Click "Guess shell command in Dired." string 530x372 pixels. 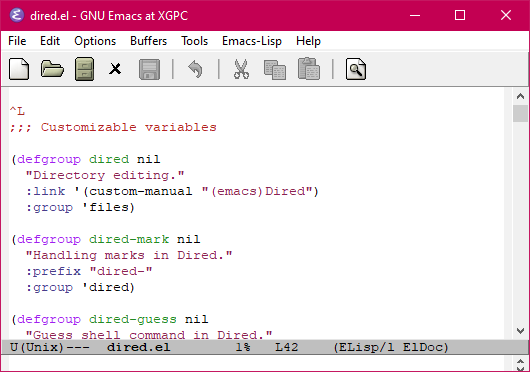coord(149,335)
